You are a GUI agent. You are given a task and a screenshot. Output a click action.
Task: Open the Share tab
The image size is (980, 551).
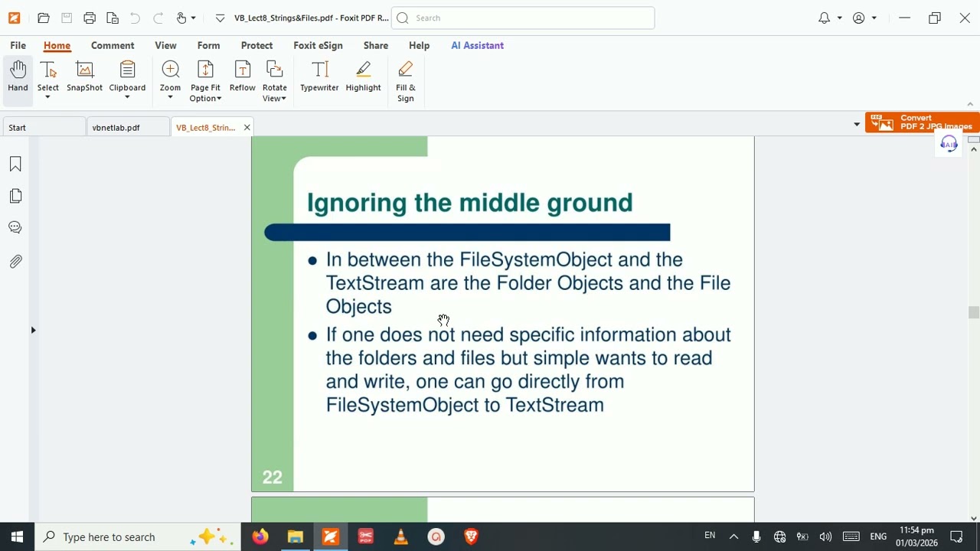click(376, 45)
